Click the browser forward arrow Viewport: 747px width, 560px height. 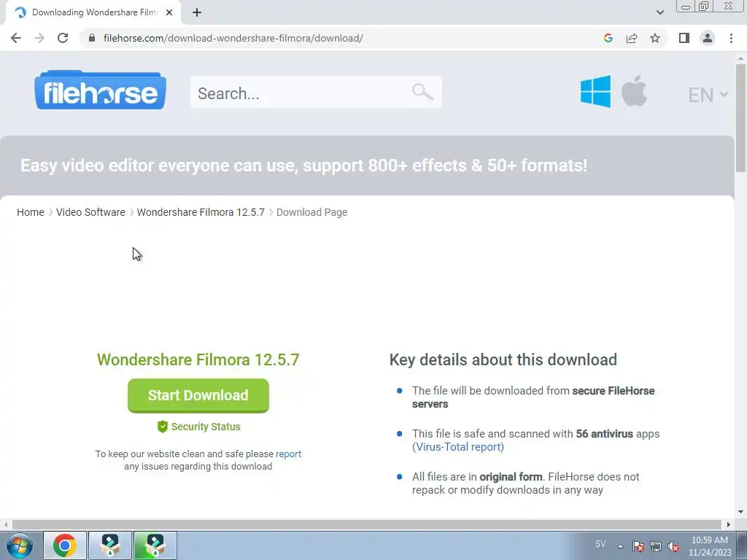[39, 38]
